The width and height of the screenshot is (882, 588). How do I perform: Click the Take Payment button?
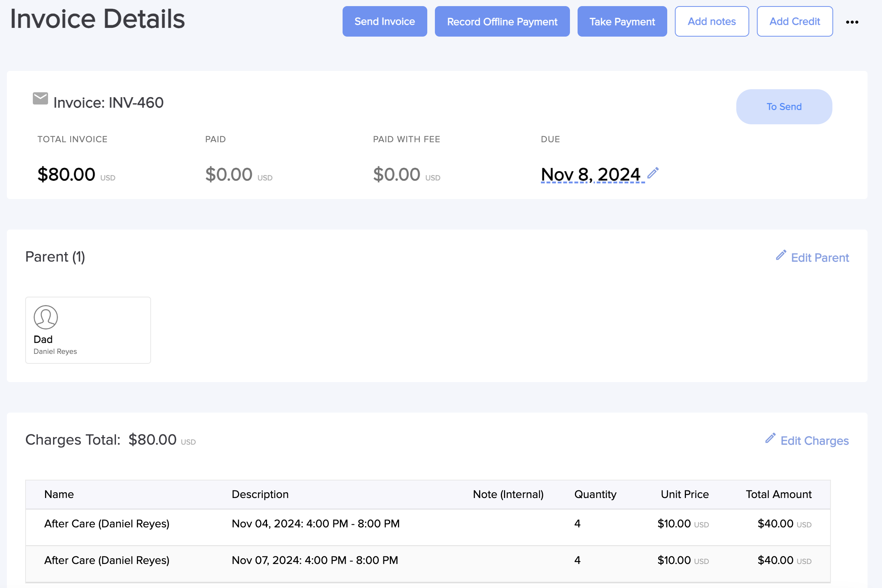622,22
